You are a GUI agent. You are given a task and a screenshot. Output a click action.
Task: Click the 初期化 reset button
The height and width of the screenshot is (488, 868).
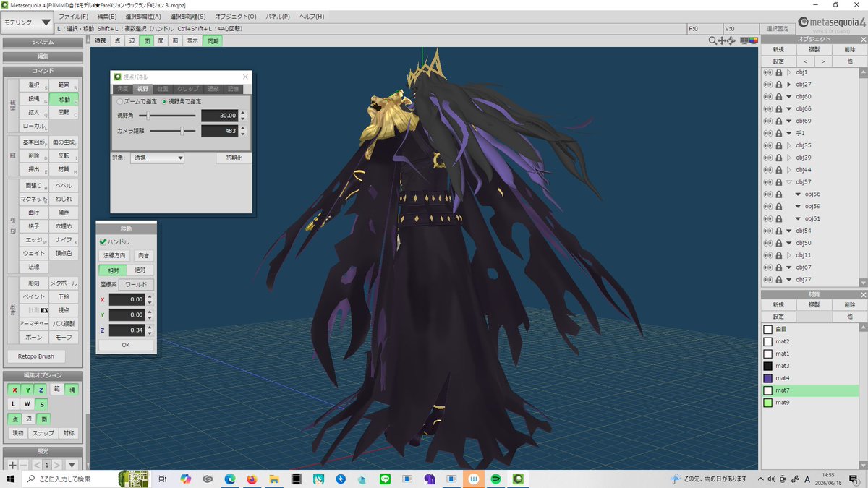pyautogui.click(x=234, y=158)
